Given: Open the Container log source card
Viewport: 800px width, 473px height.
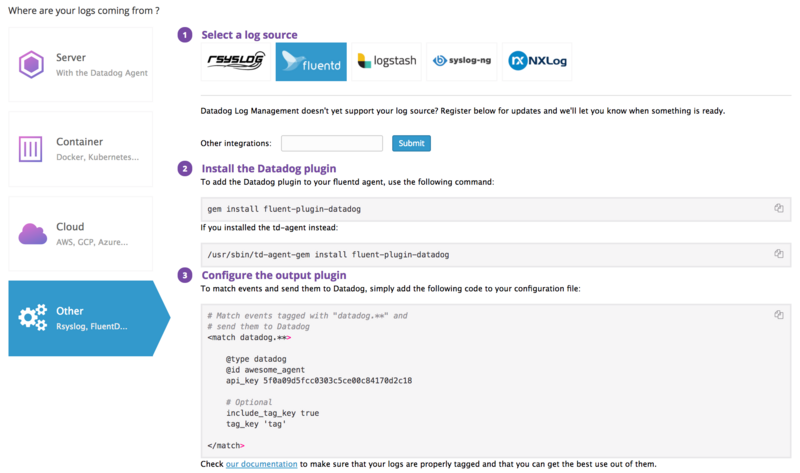Looking at the screenshot, I should pos(81,149).
